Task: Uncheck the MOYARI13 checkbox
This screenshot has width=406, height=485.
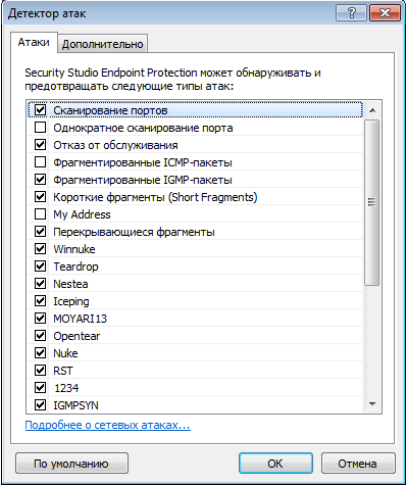Action: pyautogui.click(x=40, y=318)
